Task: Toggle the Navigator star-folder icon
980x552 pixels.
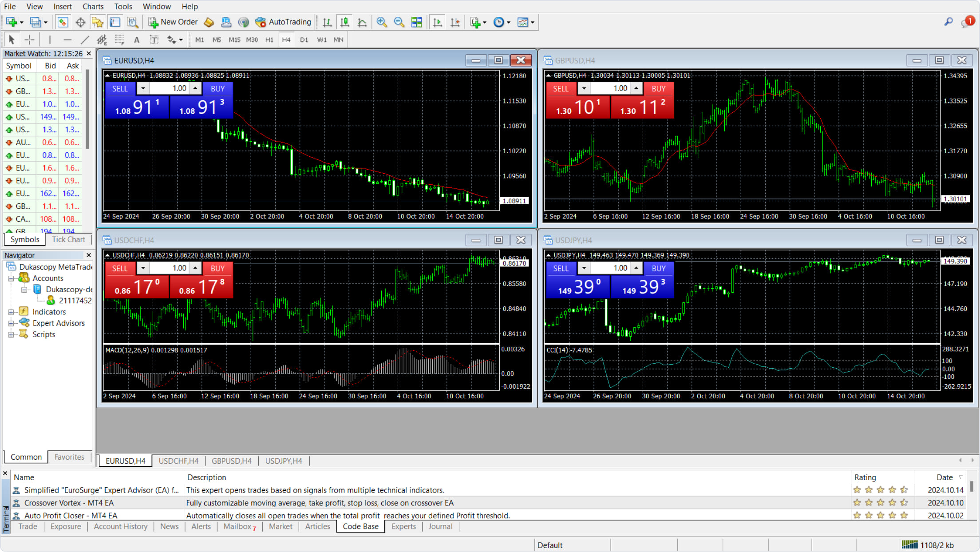Action: (98, 22)
